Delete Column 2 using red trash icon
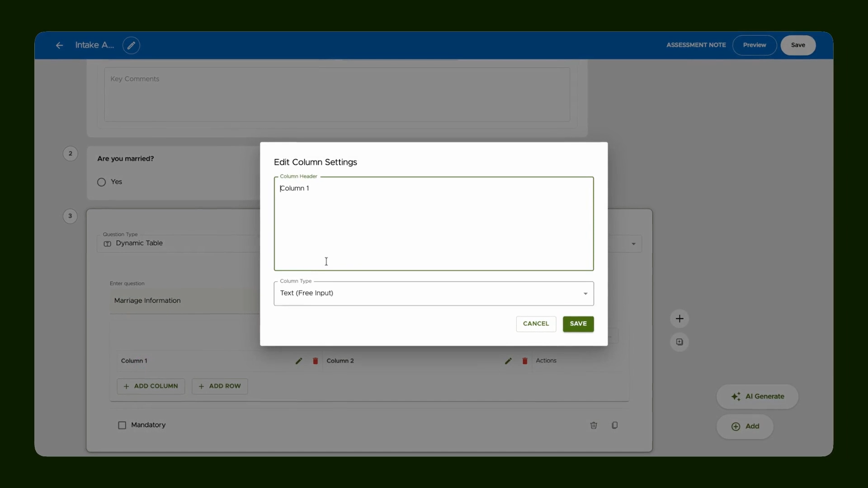Screen dimensions: 868x488 pyautogui.click(x=525, y=361)
